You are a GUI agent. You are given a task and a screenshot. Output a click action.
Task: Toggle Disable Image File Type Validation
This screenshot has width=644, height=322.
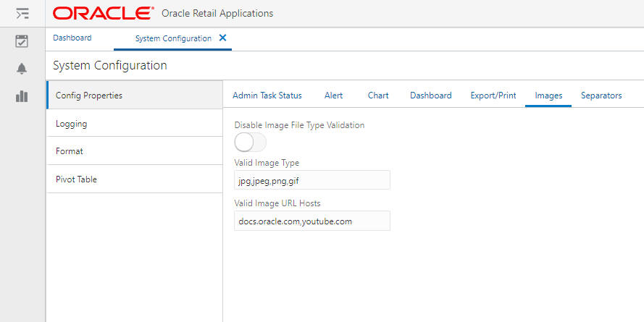(x=250, y=143)
